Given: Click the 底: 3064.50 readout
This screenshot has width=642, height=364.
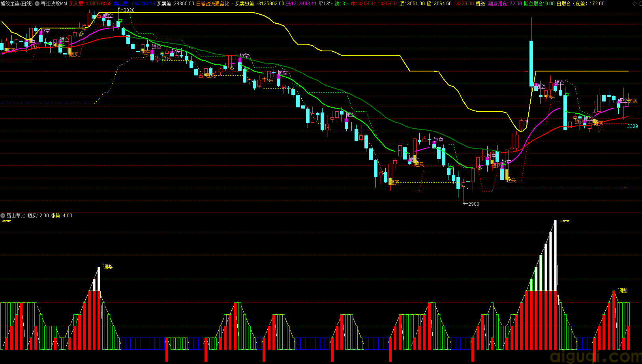Looking at the screenshot, I should click(439, 4).
